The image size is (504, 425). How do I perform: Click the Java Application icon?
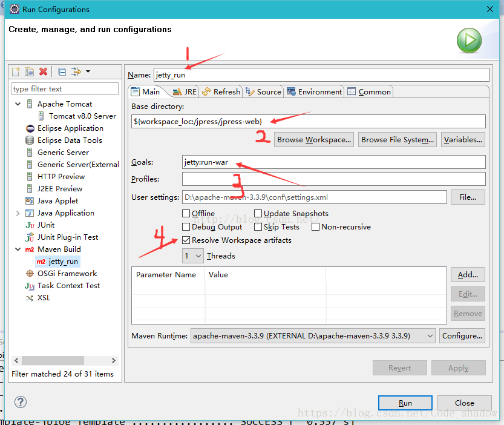coord(30,213)
